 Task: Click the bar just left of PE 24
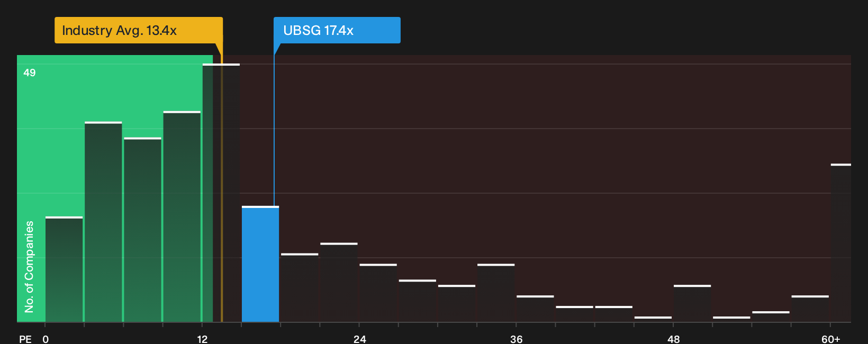pyautogui.click(x=339, y=283)
